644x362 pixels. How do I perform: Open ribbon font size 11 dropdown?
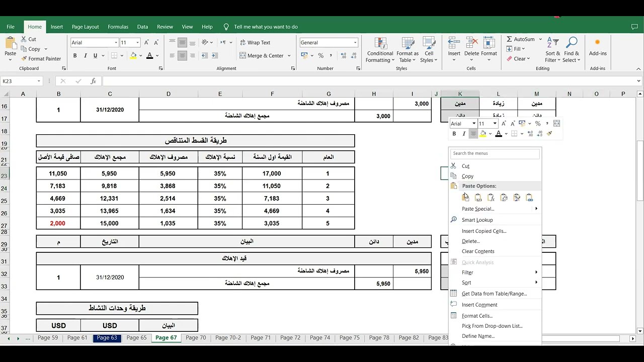coord(137,43)
